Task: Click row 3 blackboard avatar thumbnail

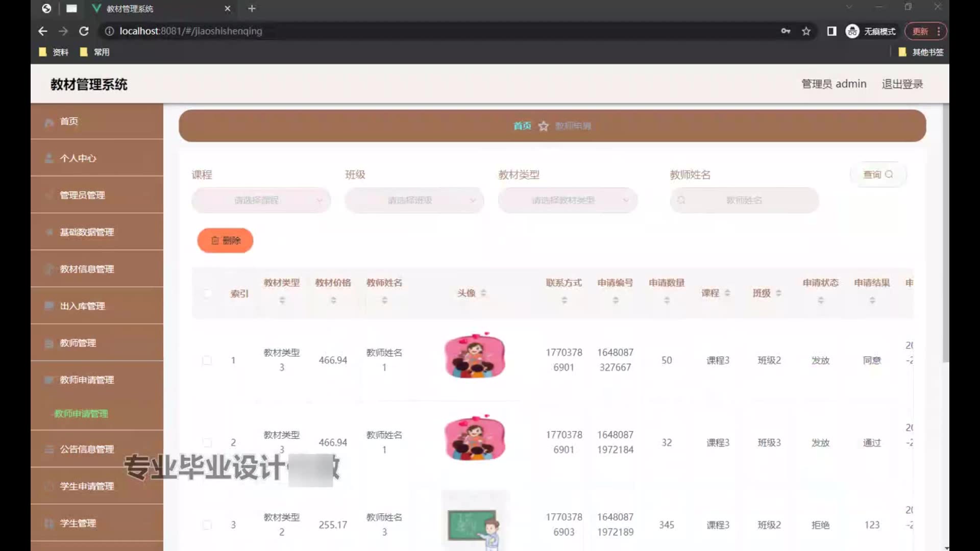Action: pos(475,521)
